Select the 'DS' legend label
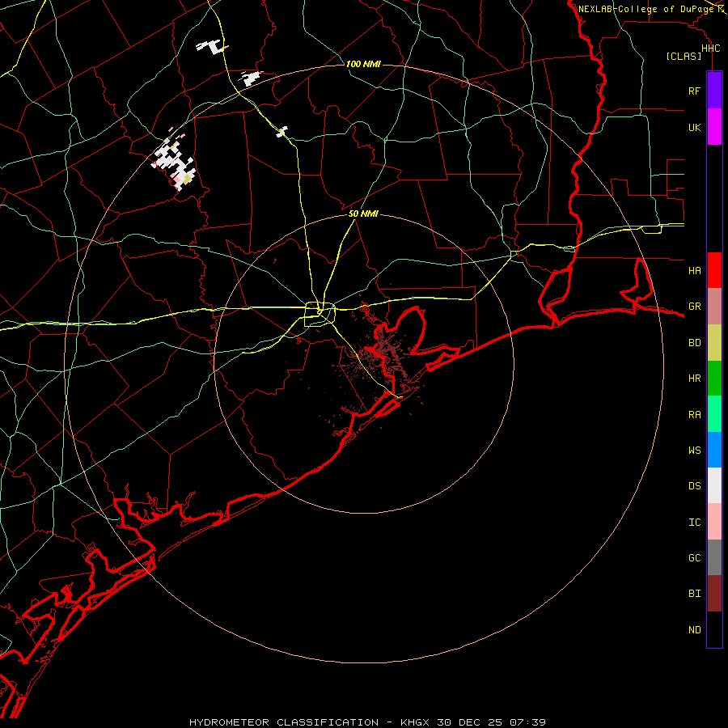 coord(694,486)
